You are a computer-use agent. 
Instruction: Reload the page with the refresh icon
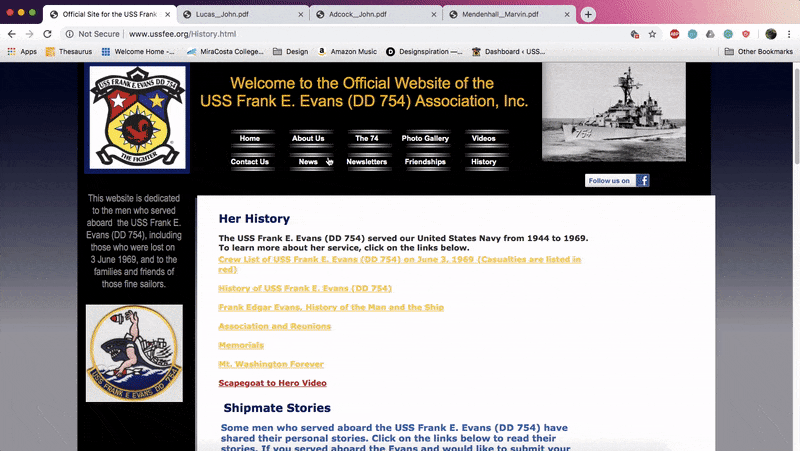click(x=47, y=34)
